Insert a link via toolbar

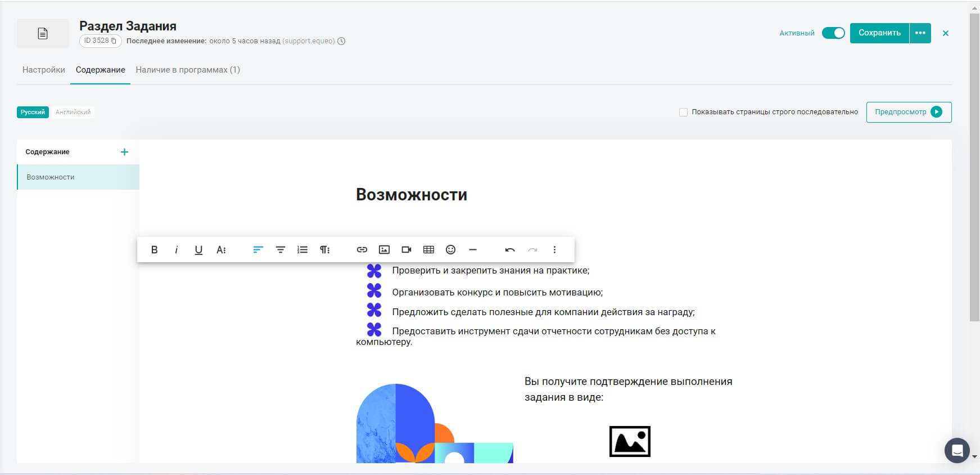[362, 250]
